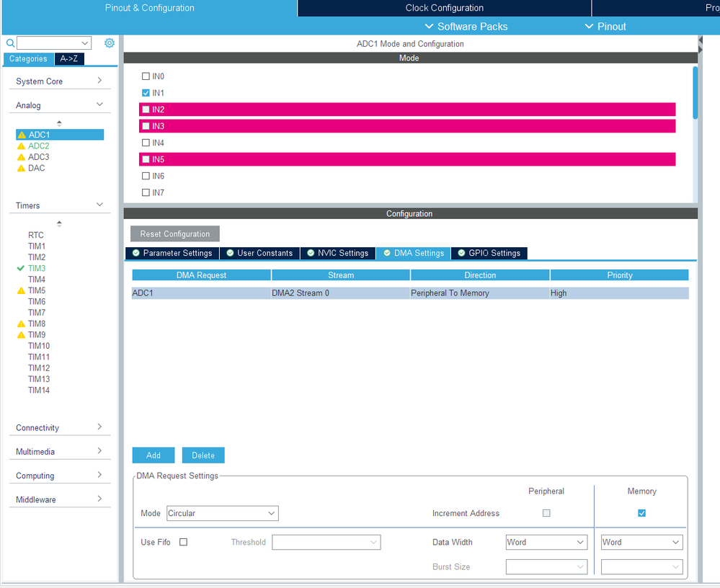
Task: Click the small arrow above the Timers list
Action: (59, 224)
